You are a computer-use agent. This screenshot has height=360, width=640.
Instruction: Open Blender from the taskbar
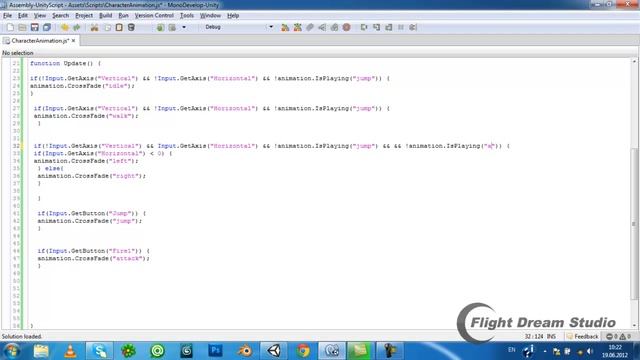coord(244,351)
